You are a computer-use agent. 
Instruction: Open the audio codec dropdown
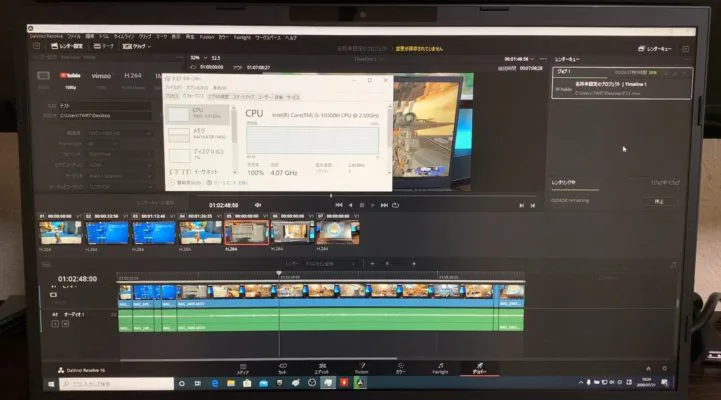120,187
